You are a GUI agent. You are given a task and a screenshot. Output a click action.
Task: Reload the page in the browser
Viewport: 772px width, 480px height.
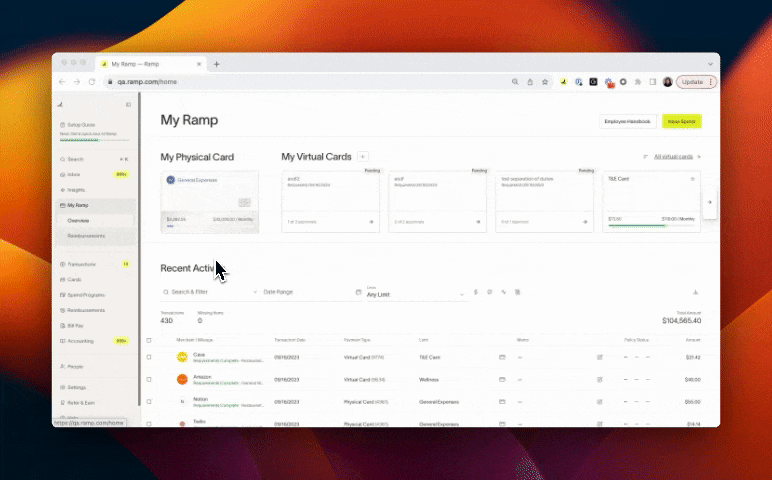(92, 82)
